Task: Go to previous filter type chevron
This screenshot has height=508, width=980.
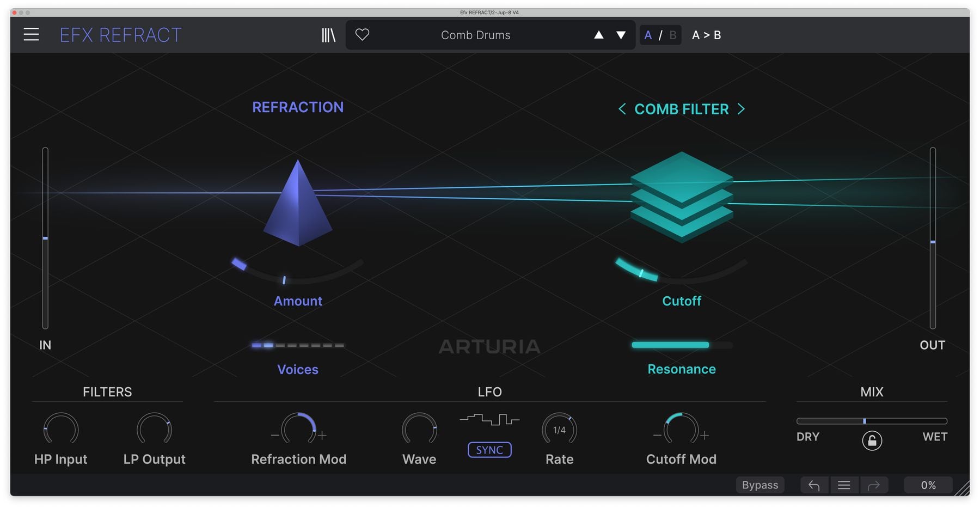Action: pyautogui.click(x=622, y=109)
